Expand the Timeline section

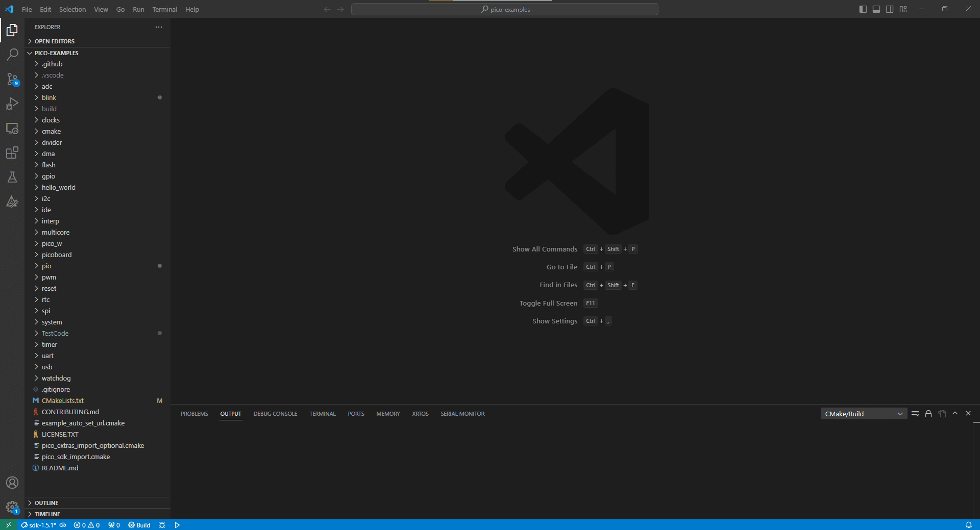(97, 514)
